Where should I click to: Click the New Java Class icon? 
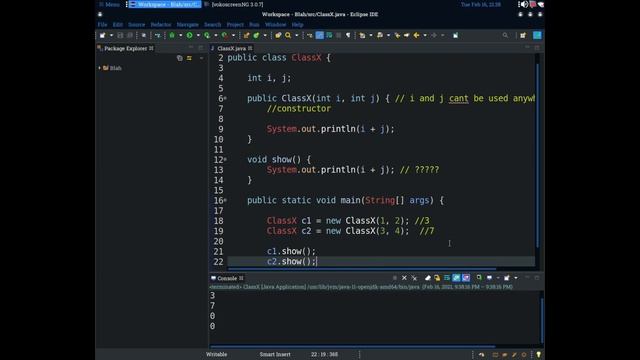pyautogui.click(x=256, y=36)
